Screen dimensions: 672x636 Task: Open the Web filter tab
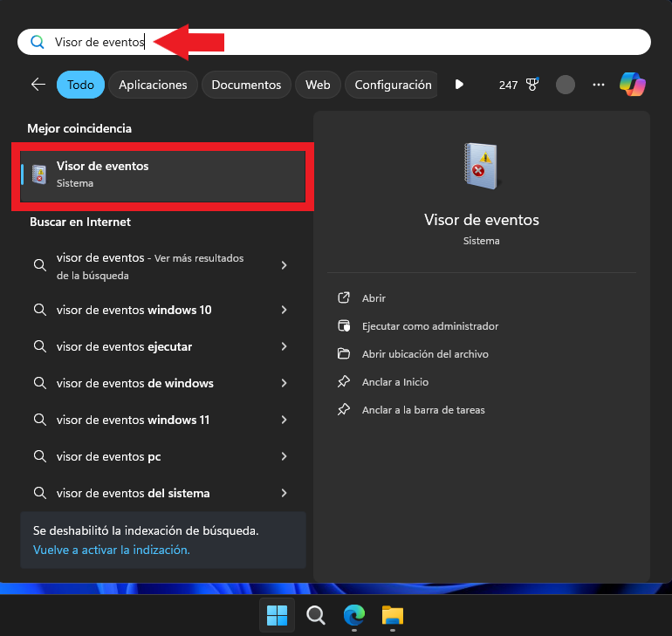point(318,85)
